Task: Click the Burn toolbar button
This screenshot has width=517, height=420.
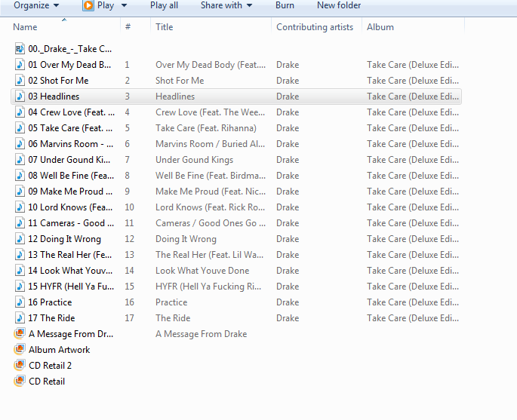Action: tap(285, 5)
